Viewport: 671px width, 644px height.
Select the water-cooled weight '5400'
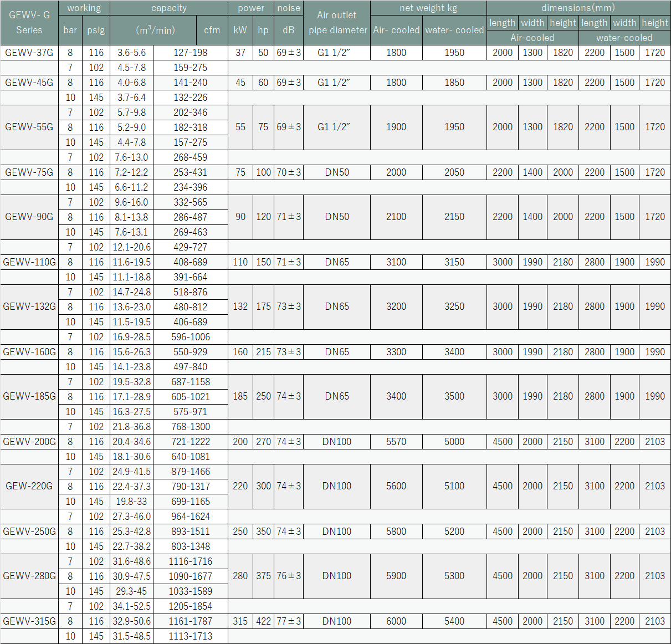[454, 621]
